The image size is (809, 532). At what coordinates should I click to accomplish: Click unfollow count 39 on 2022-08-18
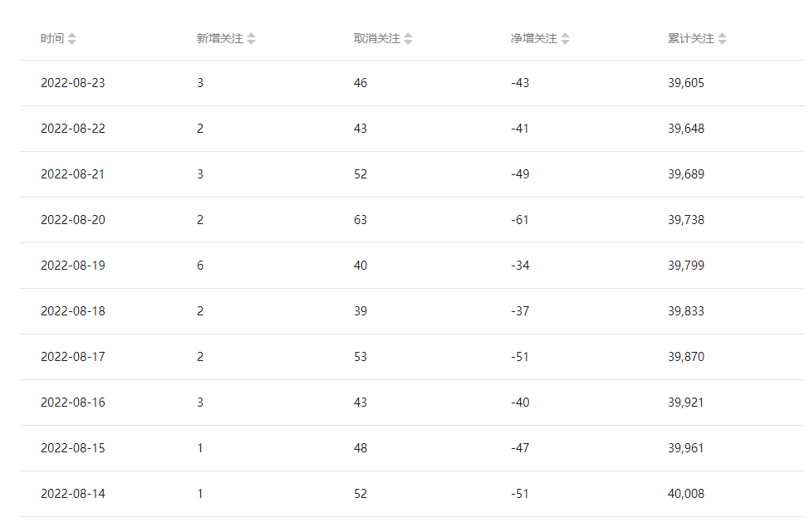point(360,311)
